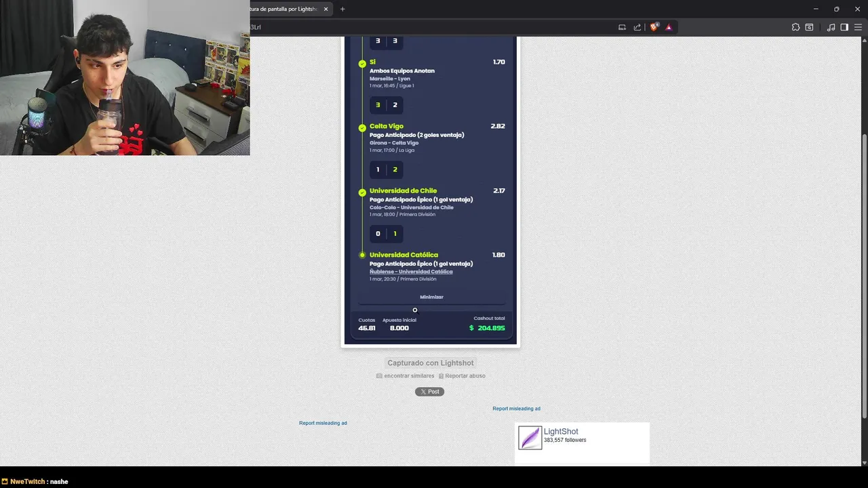This screenshot has width=868, height=488.
Task: Click the Brave Rewards triangle icon
Action: pos(669,27)
